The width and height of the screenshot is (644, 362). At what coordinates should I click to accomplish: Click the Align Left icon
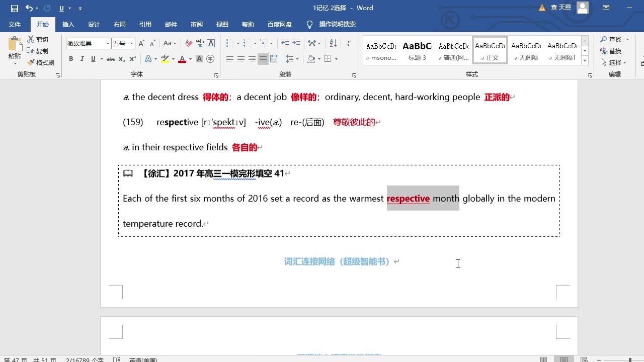[230, 59]
